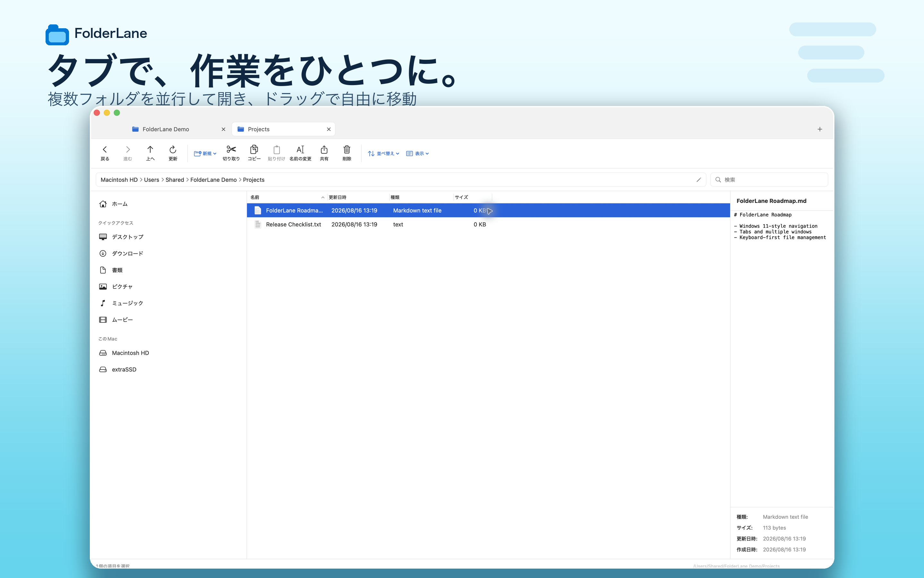Rename the file using 名前の変更
The image size is (924, 578).
coord(301,153)
